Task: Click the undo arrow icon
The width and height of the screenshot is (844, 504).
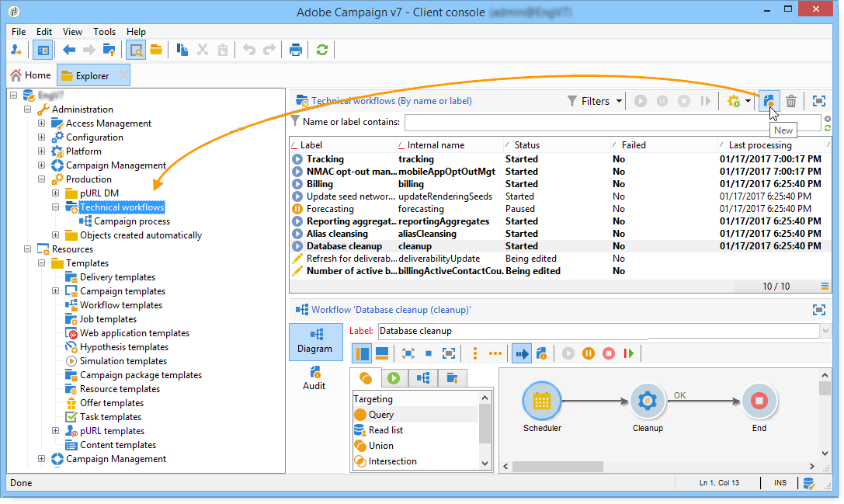Action: click(x=248, y=50)
